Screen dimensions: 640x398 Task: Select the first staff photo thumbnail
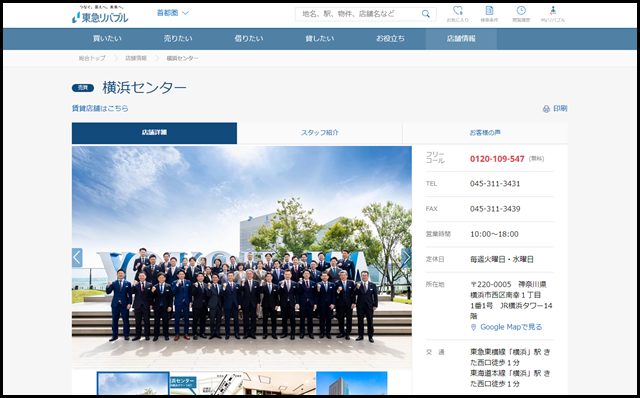(x=133, y=383)
